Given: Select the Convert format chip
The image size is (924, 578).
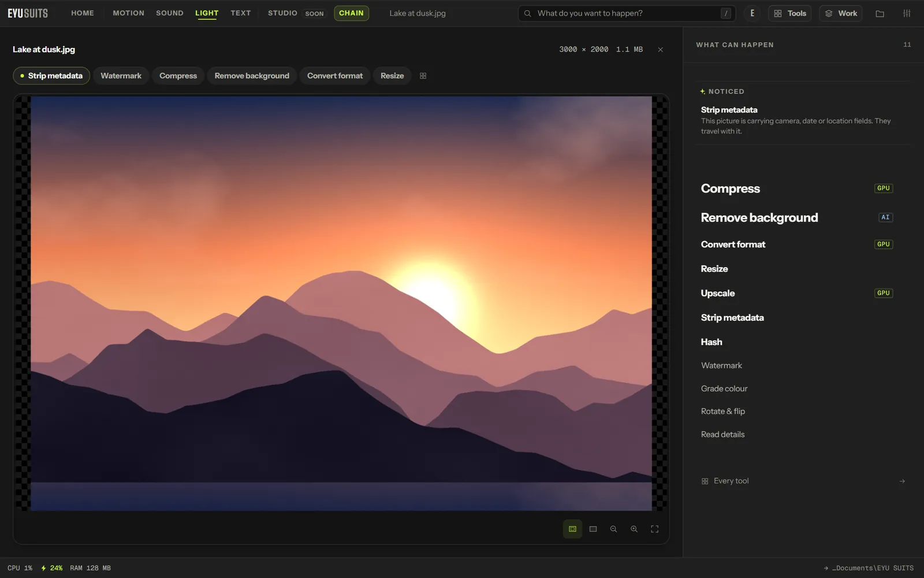Looking at the screenshot, I should point(335,76).
